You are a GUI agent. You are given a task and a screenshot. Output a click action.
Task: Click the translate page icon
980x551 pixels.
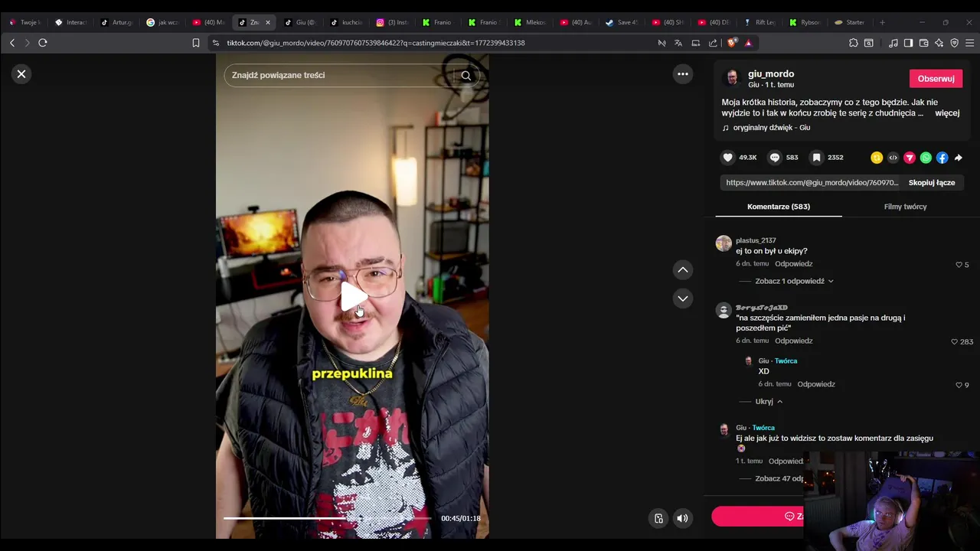coord(678,43)
